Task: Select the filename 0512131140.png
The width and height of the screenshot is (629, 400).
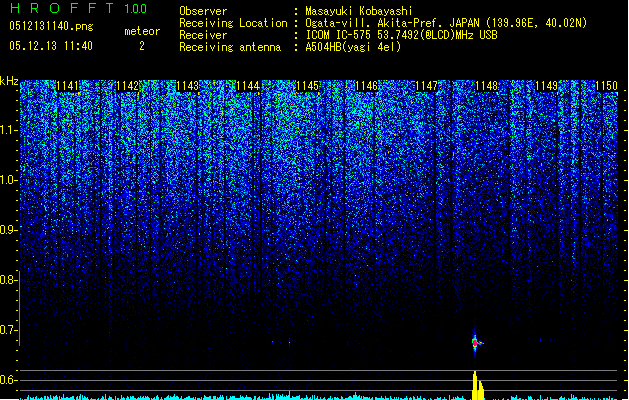Action: 51,27
